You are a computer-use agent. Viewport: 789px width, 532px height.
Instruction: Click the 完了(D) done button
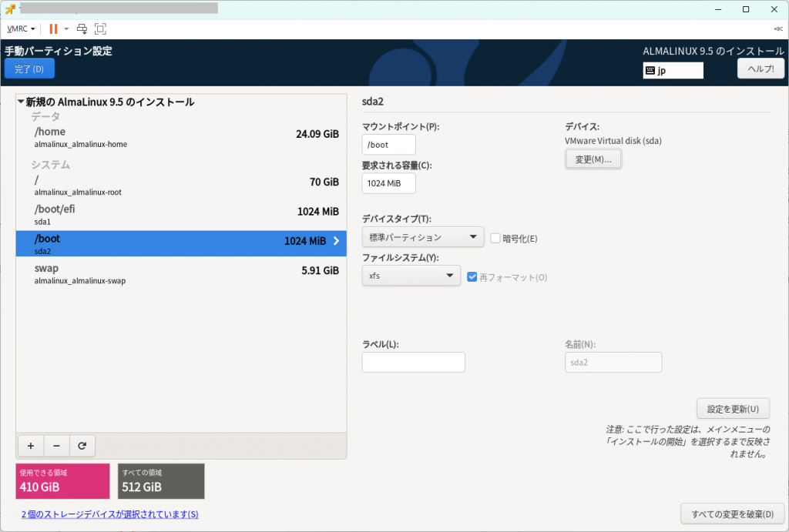(29, 69)
